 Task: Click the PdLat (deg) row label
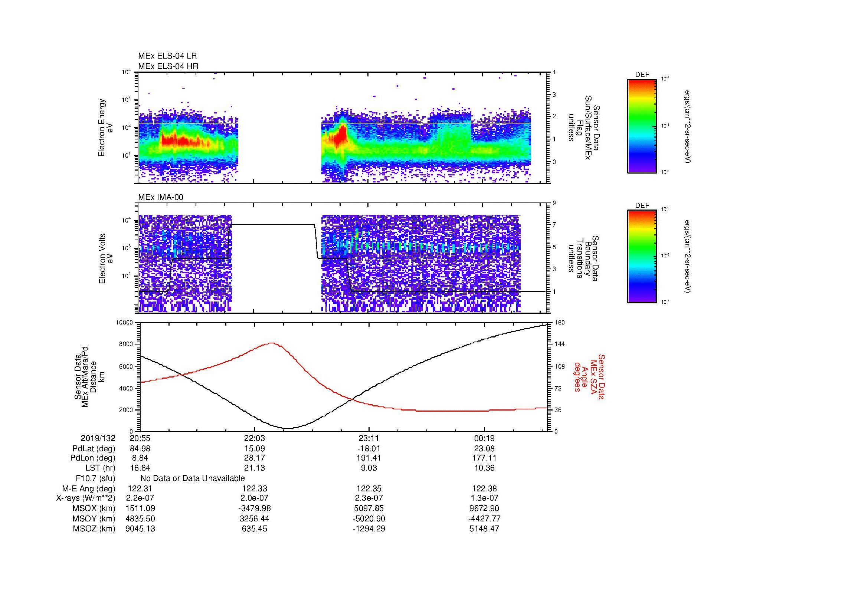point(94,449)
